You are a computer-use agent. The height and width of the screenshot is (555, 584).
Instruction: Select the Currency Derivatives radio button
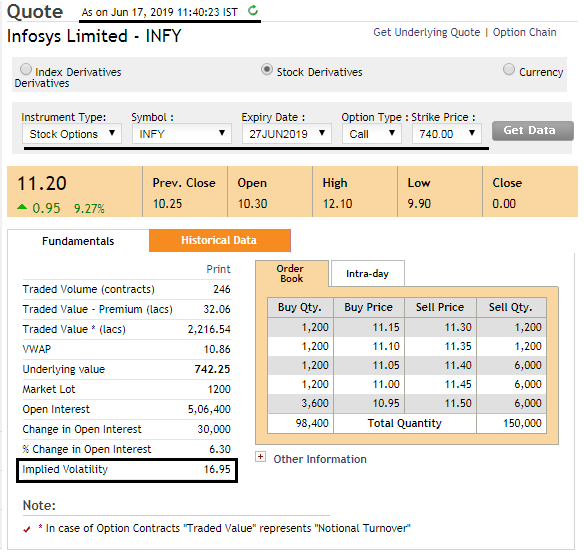(508, 69)
